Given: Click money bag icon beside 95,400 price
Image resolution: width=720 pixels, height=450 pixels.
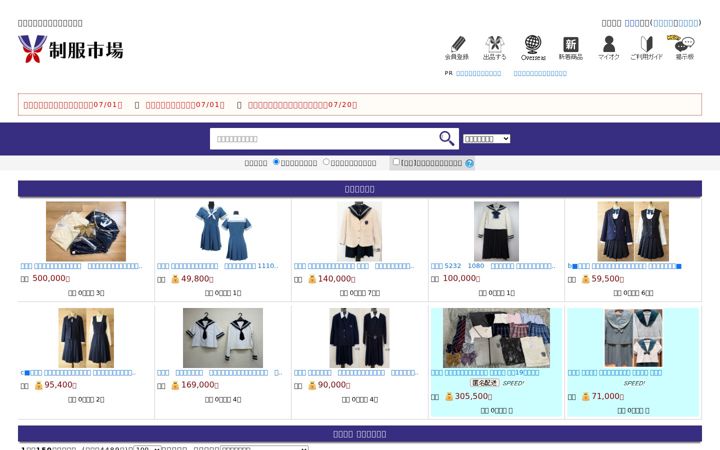Looking at the screenshot, I should (x=39, y=385).
